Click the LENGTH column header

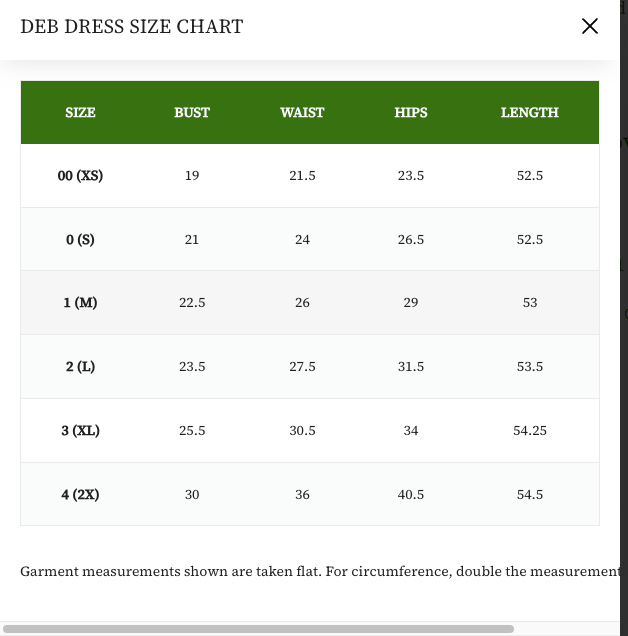click(x=529, y=112)
